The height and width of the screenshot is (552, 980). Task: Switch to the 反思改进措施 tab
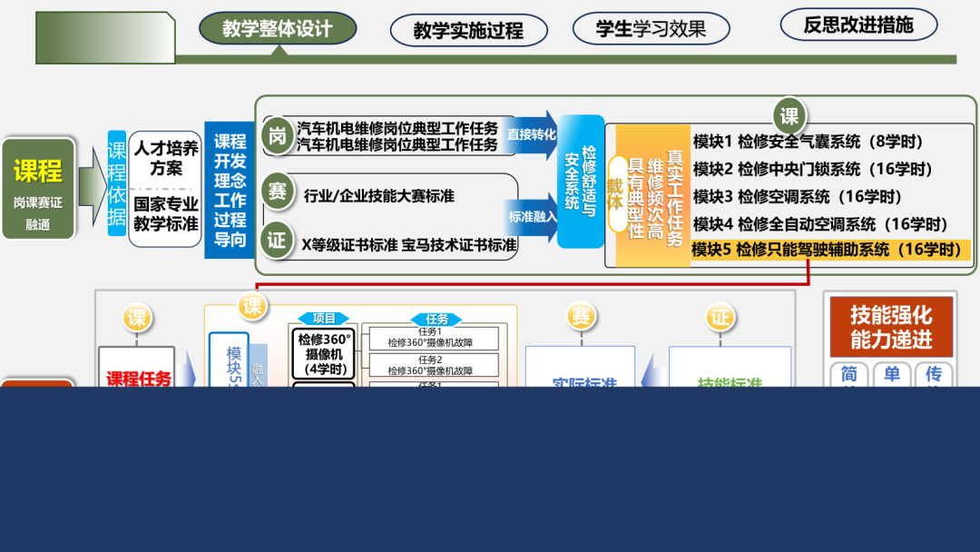[857, 26]
